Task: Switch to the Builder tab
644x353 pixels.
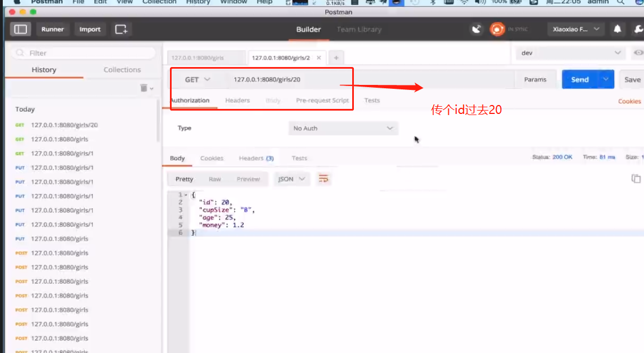Action: [x=309, y=30]
